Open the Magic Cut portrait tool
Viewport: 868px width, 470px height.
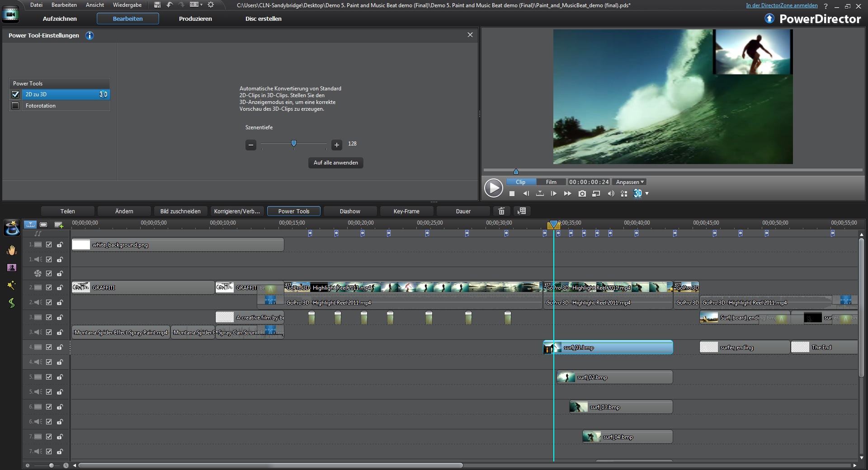pyautogui.click(x=12, y=268)
